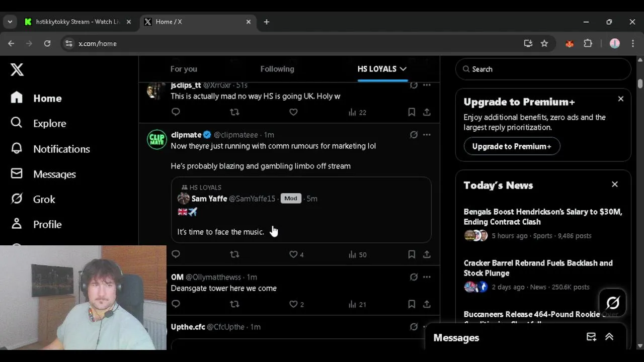
Task: Share the clipmate post
Action: (x=427, y=254)
